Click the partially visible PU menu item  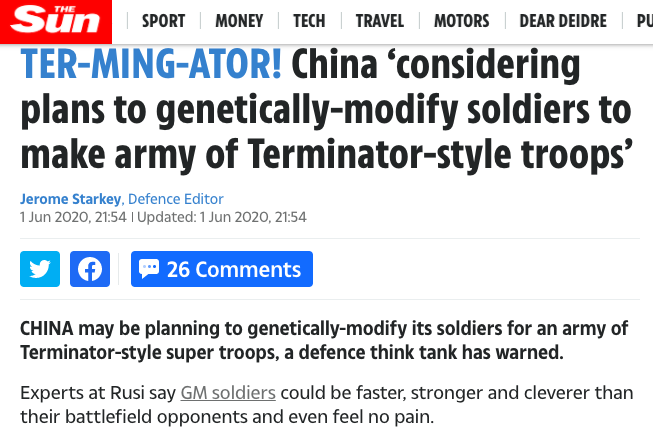(645, 21)
